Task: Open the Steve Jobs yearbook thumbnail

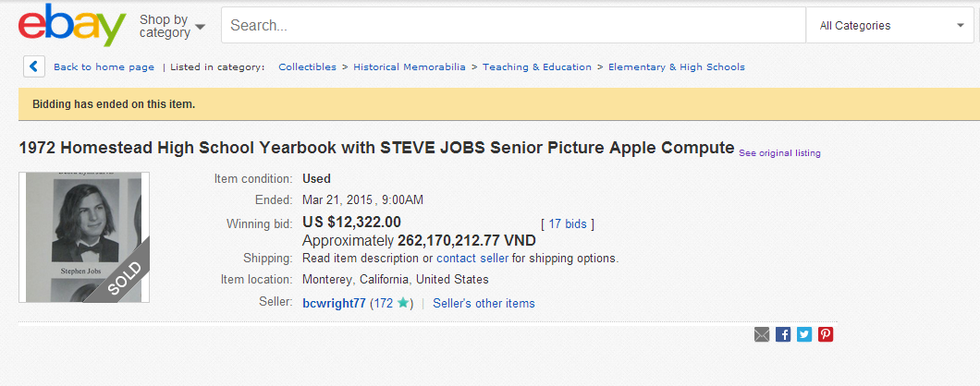Action: click(x=84, y=237)
